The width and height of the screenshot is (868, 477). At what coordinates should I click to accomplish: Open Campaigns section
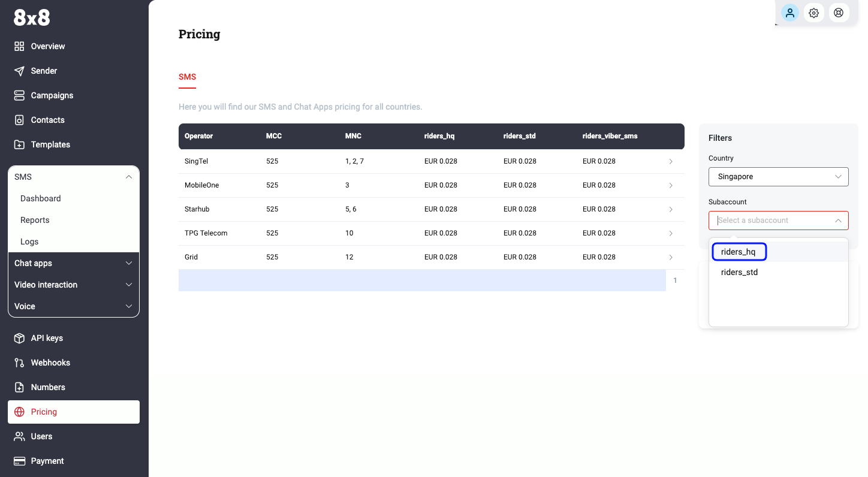click(52, 95)
